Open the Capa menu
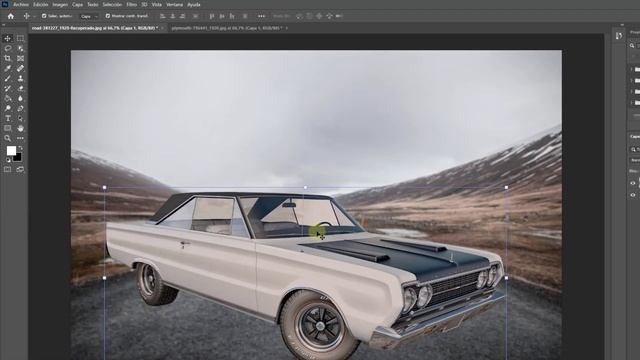640x360 pixels. [x=77, y=4]
